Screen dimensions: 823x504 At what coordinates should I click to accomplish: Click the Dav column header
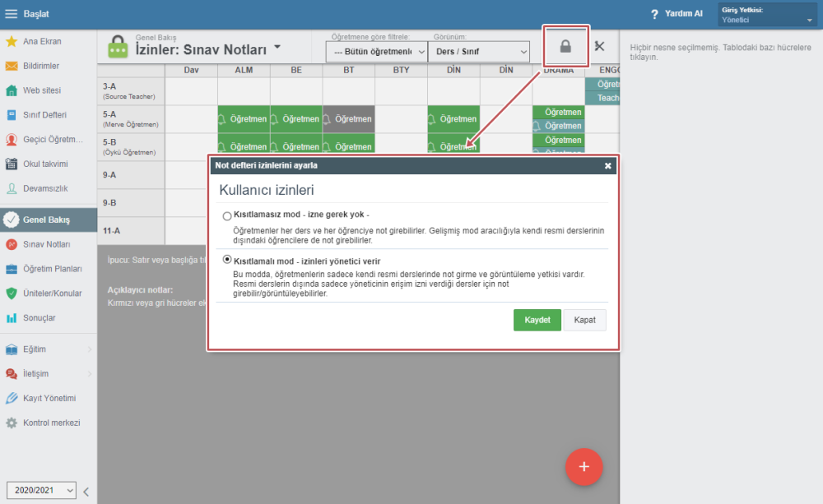point(191,70)
